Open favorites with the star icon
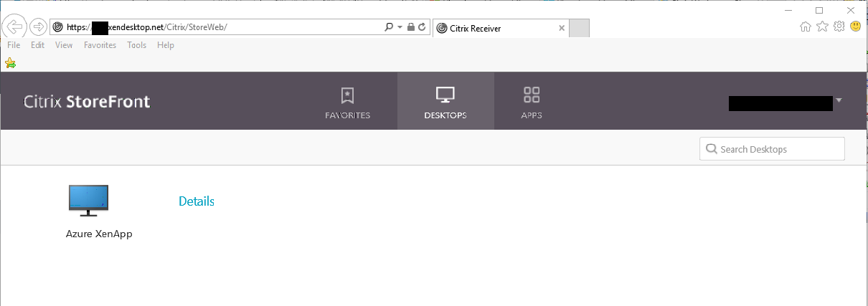Viewport: 868px width, 306px height. pyautogui.click(x=822, y=27)
